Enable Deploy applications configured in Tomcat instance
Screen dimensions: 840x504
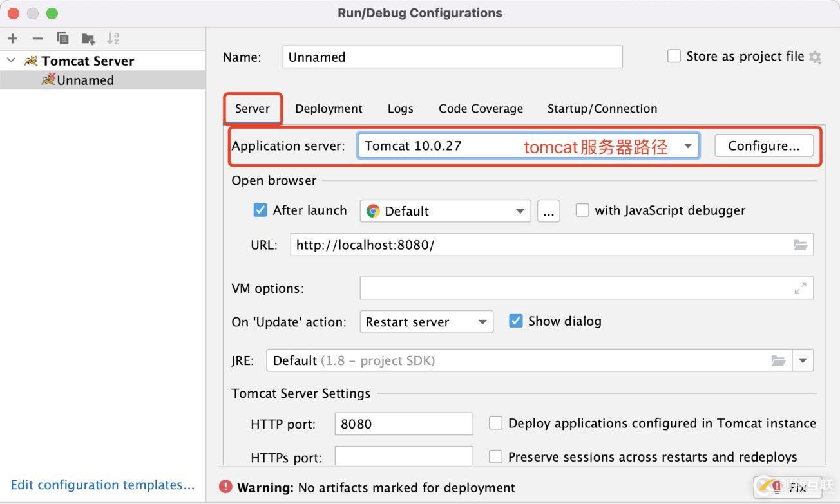coord(495,423)
